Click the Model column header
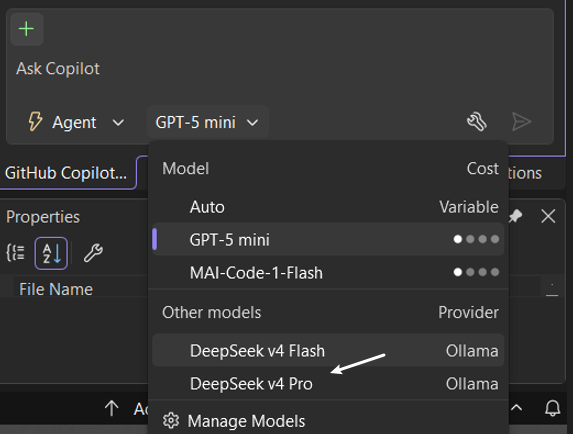This screenshot has height=434, width=573. pyautogui.click(x=186, y=168)
